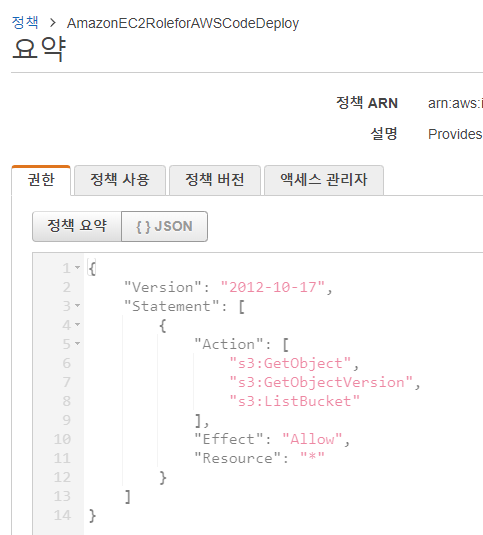Collapse the statement object on line 4

78,324
